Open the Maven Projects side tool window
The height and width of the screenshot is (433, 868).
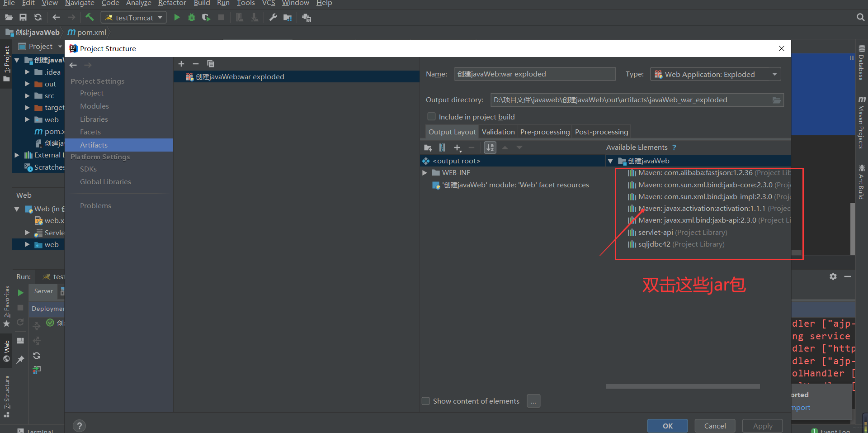click(862, 122)
